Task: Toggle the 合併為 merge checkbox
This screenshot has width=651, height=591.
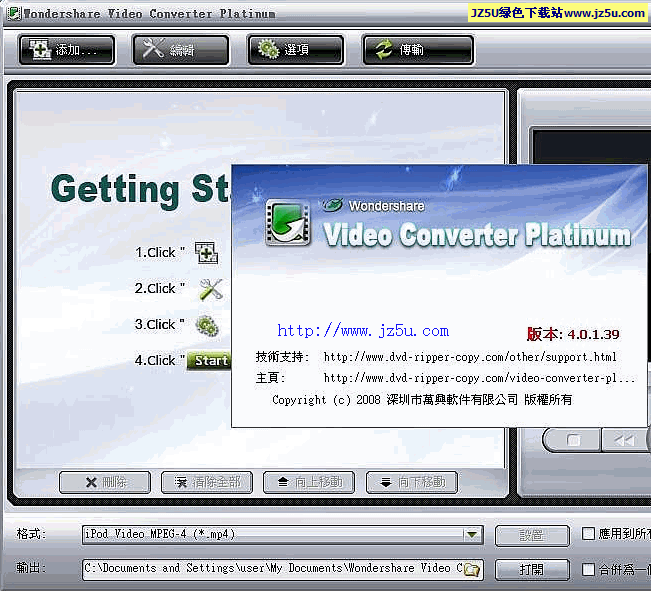Action: click(x=588, y=569)
